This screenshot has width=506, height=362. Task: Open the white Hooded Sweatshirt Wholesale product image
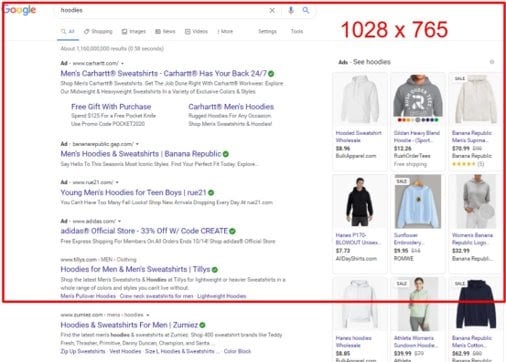[360, 100]
